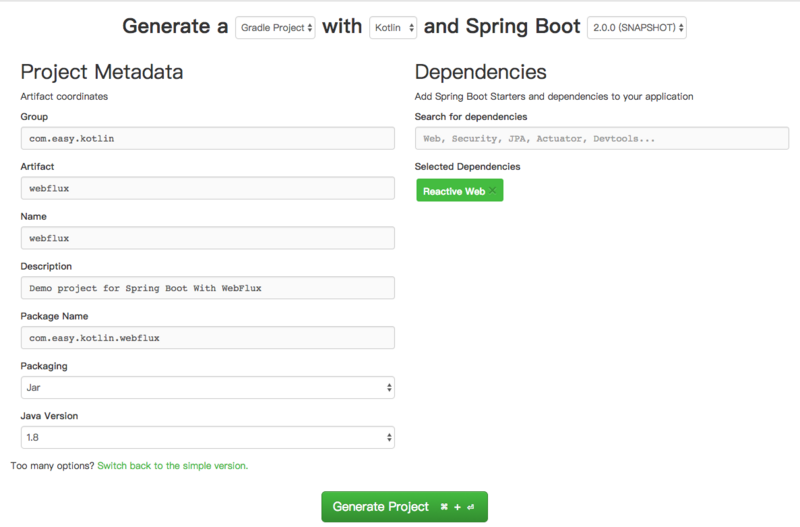Screen dimensions: 800x527
Task: Click the Group input field
Action: click(207, 138)
